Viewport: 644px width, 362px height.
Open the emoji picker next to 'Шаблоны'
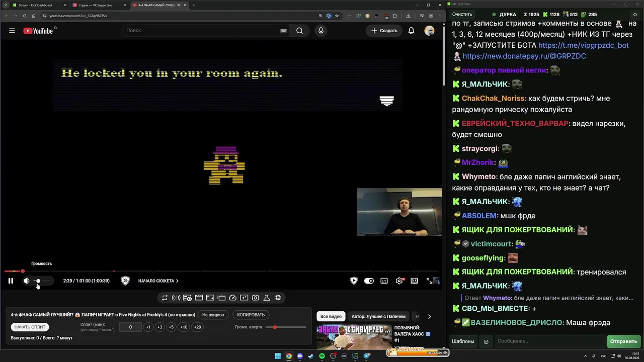click(486, 341)
